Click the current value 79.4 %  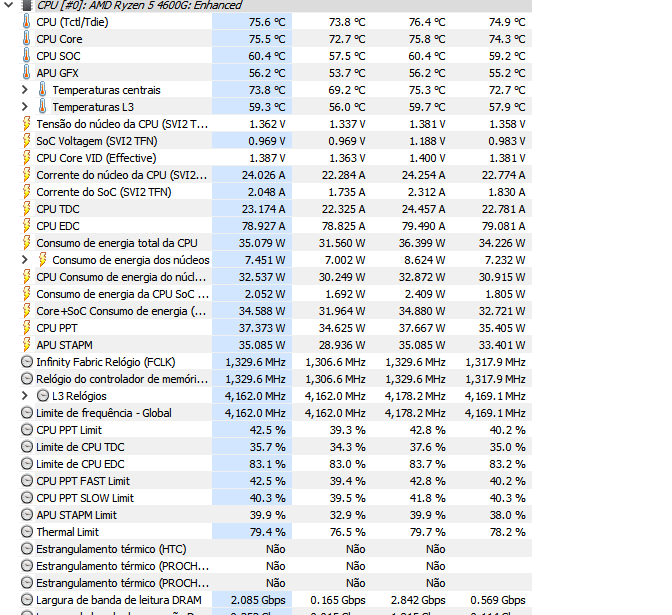point(267,532)
